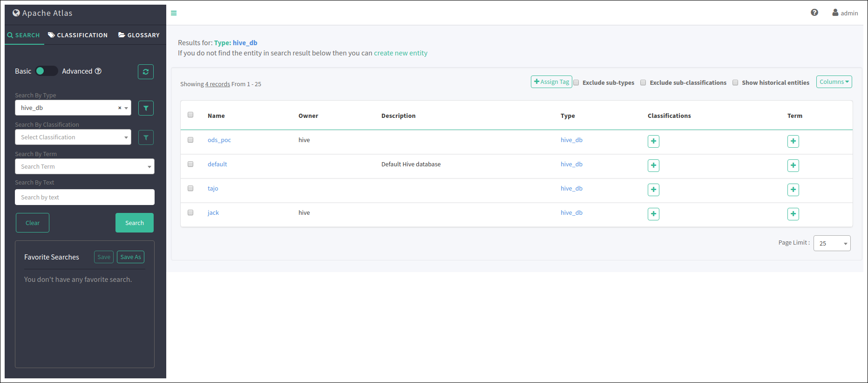Click the hamburger menu icon to collapse sidebar
The width and height of the screenshot is (868, 383).
point(174,13)
